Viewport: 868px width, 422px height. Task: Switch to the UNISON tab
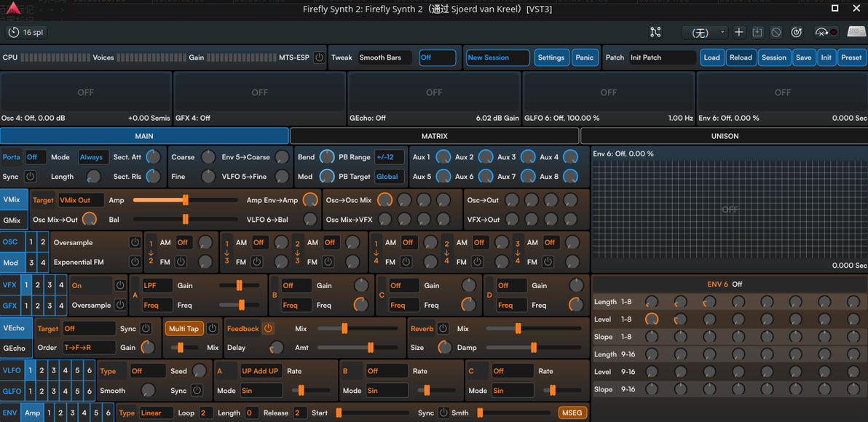pyautogui.click(x=725, y=135)
